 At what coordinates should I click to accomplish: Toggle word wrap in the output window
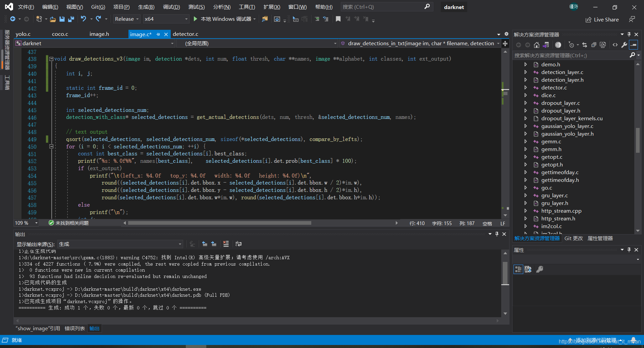238,244
